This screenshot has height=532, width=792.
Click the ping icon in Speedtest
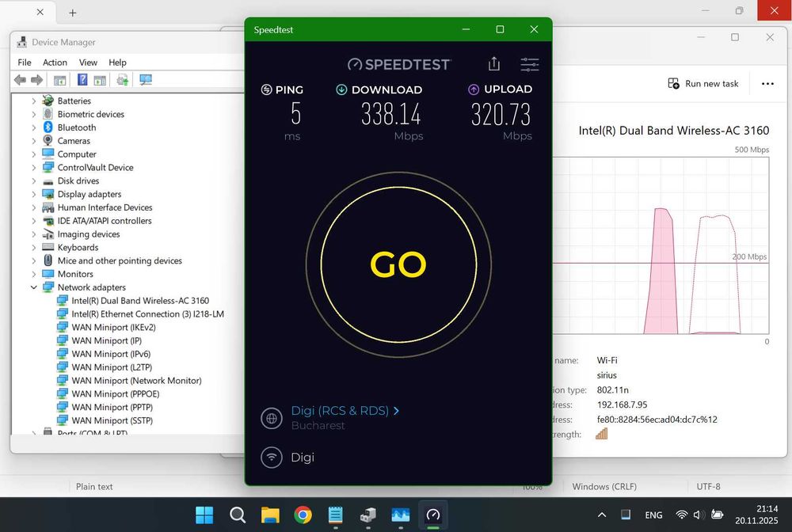pyautogui.click(x=266, y=89)
